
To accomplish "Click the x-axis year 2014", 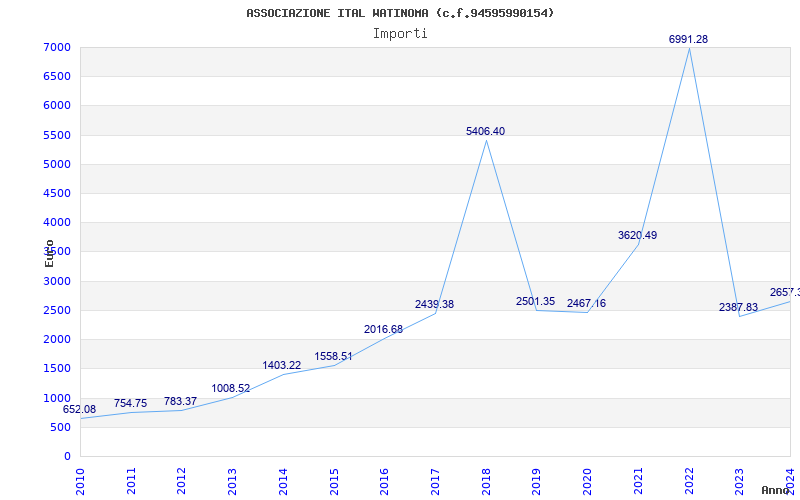I will pos(283,482).
